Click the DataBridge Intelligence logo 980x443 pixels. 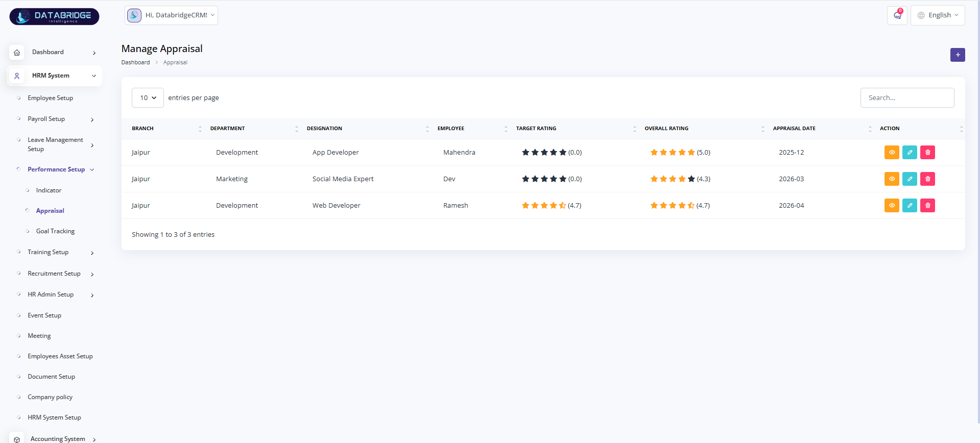coord(54,16)
